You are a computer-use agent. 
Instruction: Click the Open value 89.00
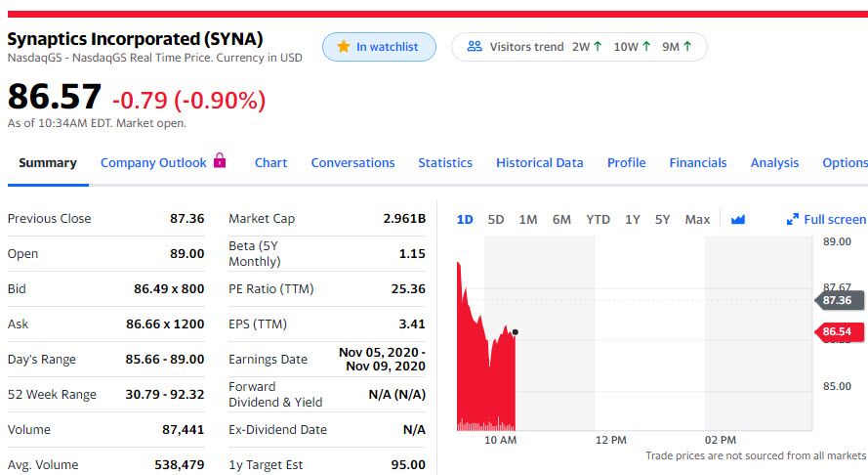(187, 253)
